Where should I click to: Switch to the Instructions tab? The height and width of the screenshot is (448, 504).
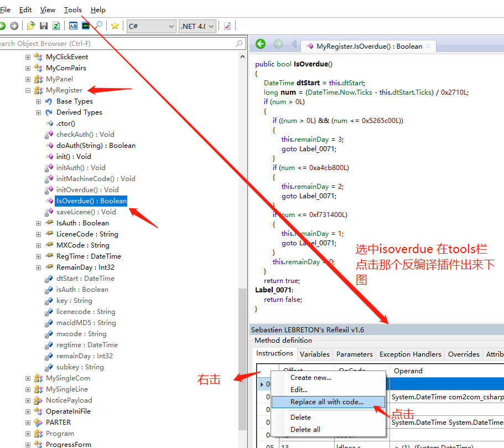coord(275,353)
